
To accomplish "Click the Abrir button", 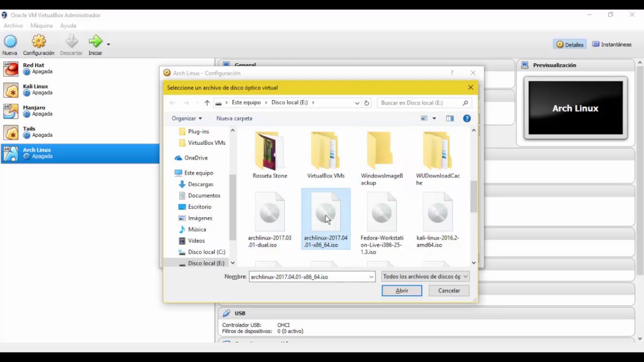I will 401,291.
